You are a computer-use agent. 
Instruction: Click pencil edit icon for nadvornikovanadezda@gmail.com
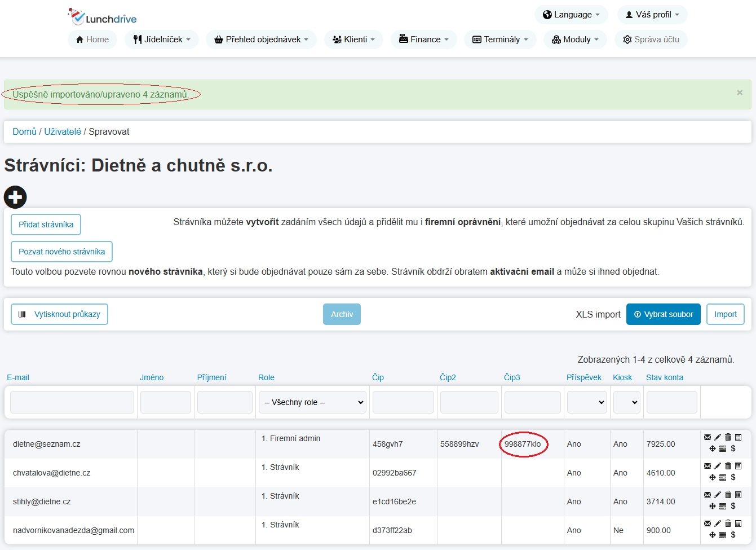pyautogui.click(x=718, y=523)
